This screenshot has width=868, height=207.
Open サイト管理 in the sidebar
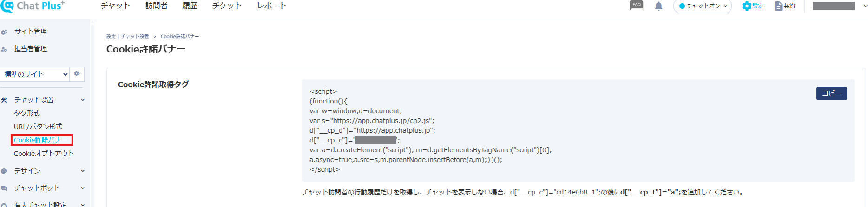(31, 32)
